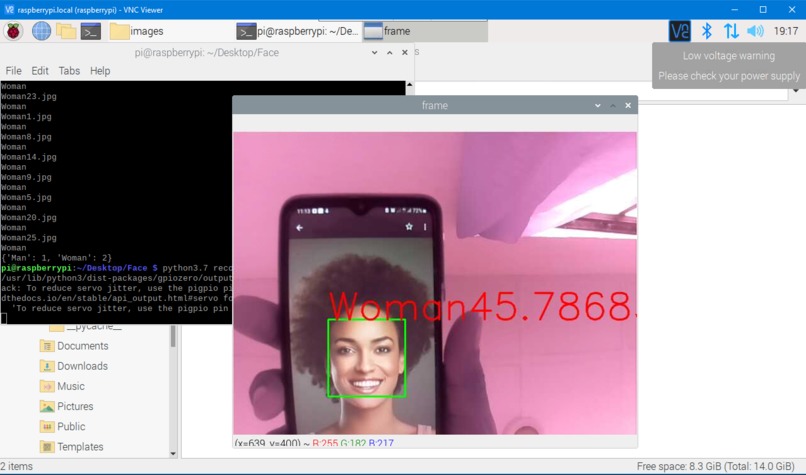Image resolution: width=806 pixels, height=475 pixels.
Task: Open the terminal File menu
Action: tap(13, 71)
